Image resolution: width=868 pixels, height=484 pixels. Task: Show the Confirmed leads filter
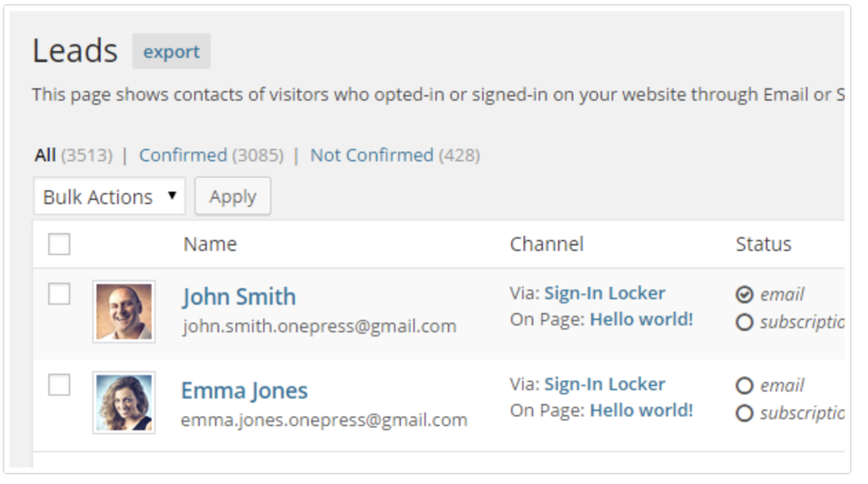183,155
